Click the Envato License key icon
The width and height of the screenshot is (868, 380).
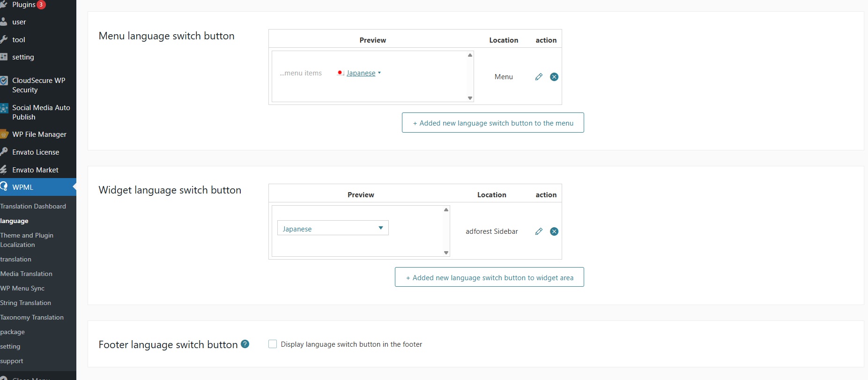tap(4, 152)
